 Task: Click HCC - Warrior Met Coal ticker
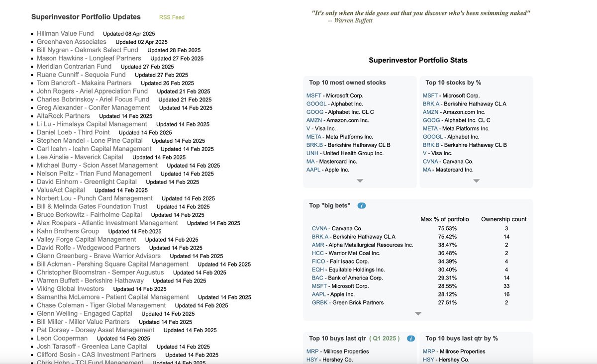click(x=318, y=253)
